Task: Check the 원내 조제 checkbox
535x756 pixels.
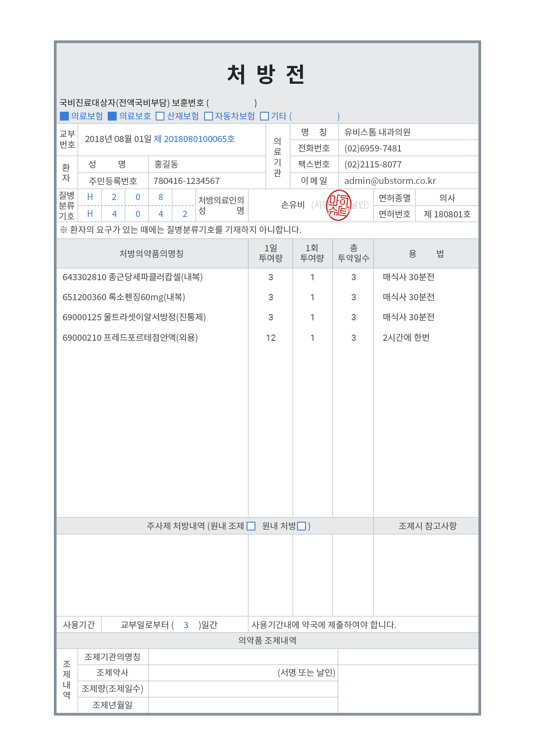Action: coord(251,526)
